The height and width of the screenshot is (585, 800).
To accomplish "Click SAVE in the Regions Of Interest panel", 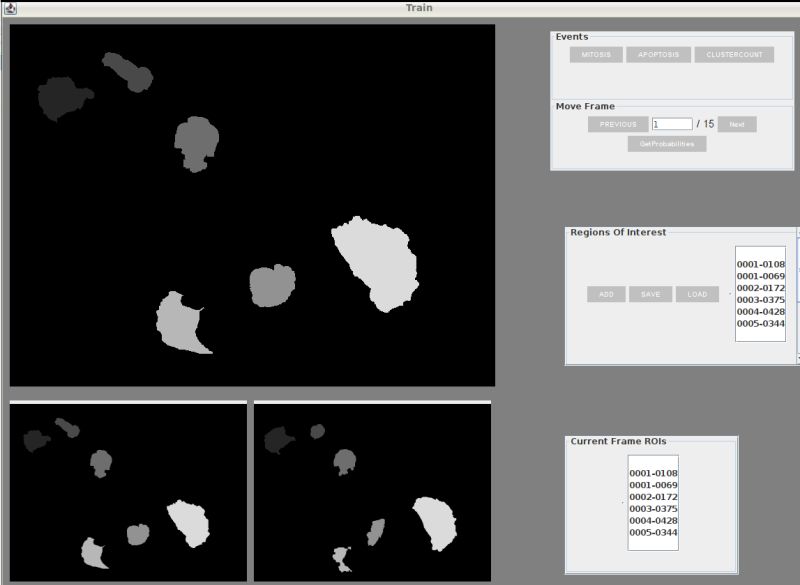I will click(652, 294).
